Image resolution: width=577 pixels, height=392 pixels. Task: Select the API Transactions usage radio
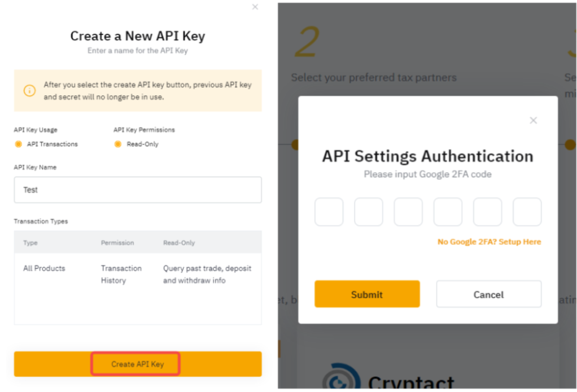point(19,144)
